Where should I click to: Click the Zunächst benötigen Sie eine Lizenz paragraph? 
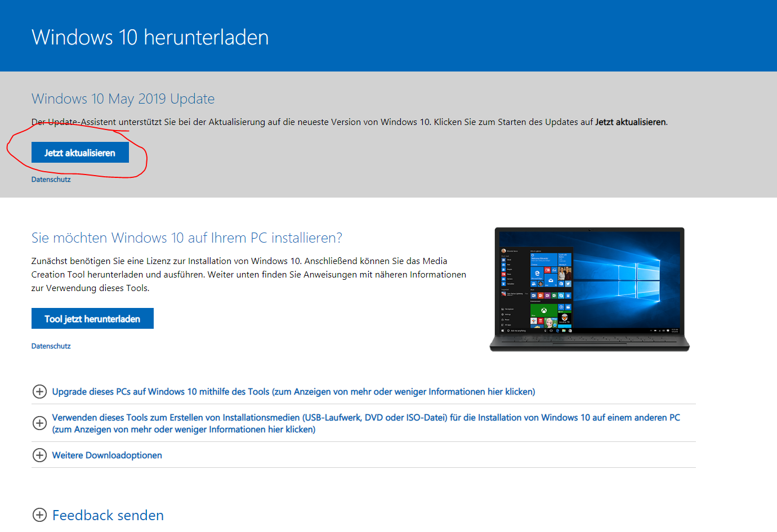pyautogui.click(x=249, y=274)
